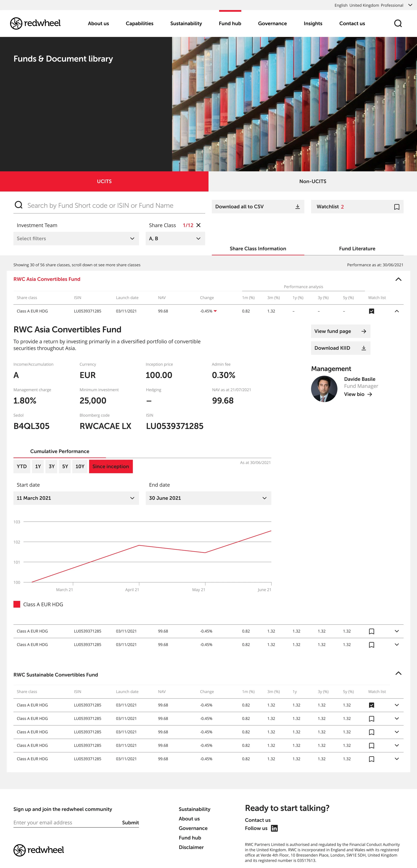Open the Start date dropdown, 11 March 2021
The width and height of the screenshot is (417, 868).
point(76,498)
